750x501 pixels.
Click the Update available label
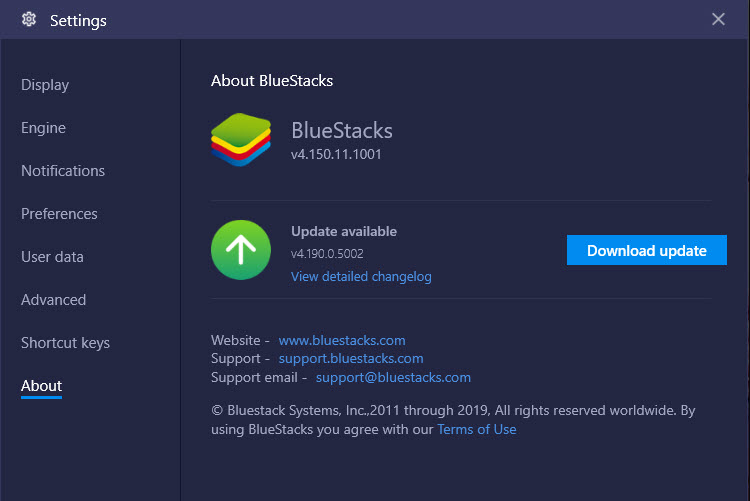click(x=344, y=232)
